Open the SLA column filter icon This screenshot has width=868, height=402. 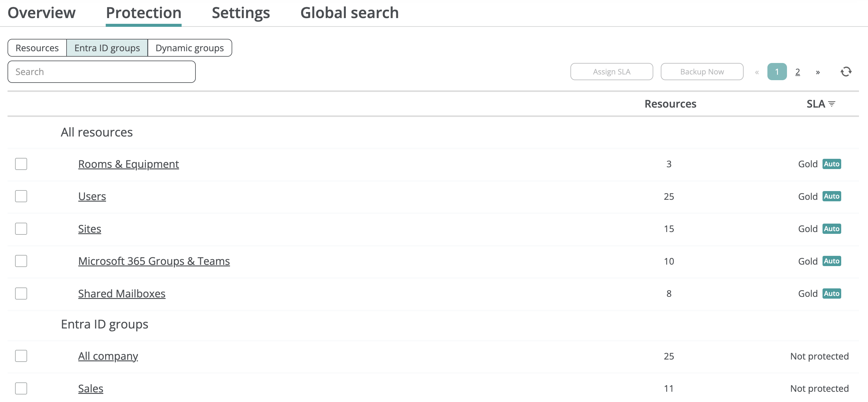(x=832, y=104)
